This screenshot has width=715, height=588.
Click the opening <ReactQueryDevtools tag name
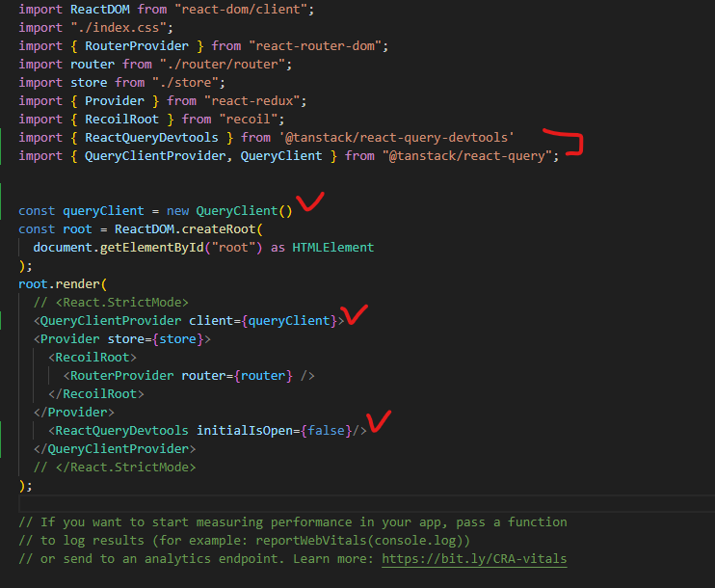point(121,431)
